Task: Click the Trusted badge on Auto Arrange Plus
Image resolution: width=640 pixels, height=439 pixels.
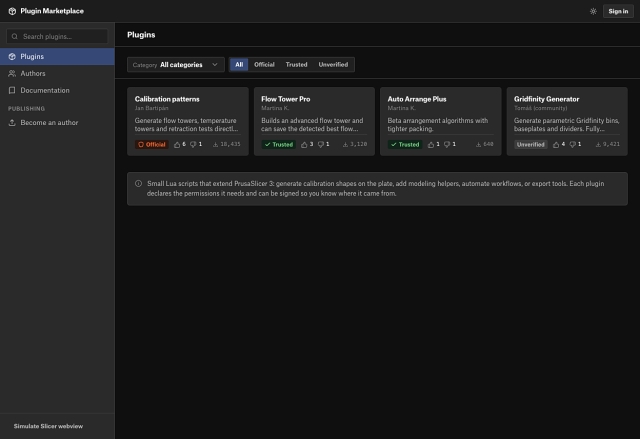Action: [x=405, y=144]
